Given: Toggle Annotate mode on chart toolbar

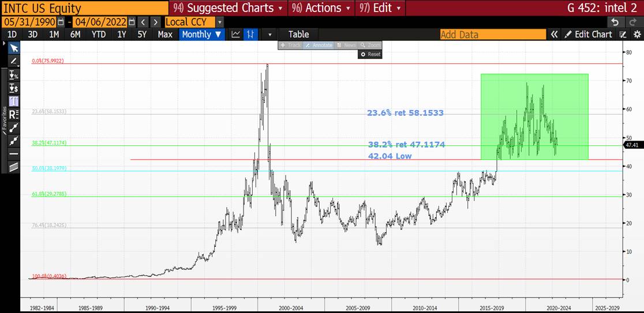Looking at the screenshot, I should pyautogui.click(x=319, y=45).
